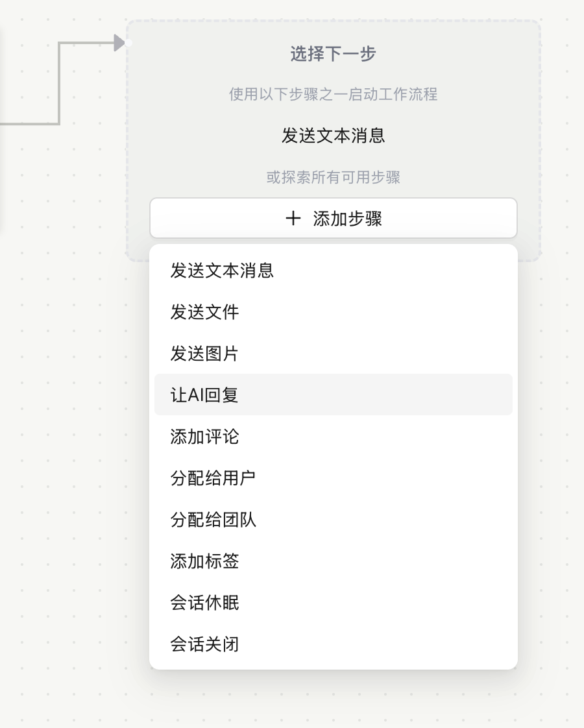The height and width of the screenshot is (728, 584).
Task: Select 发送文件 from the step menu
Action: [x=204, y=312]
